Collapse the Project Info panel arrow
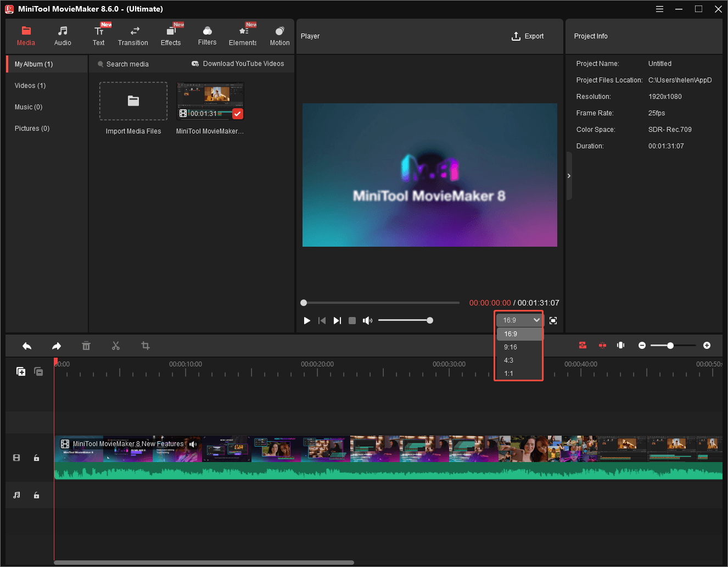The width and height of the screenshot is (728, 567). (569, 176)
